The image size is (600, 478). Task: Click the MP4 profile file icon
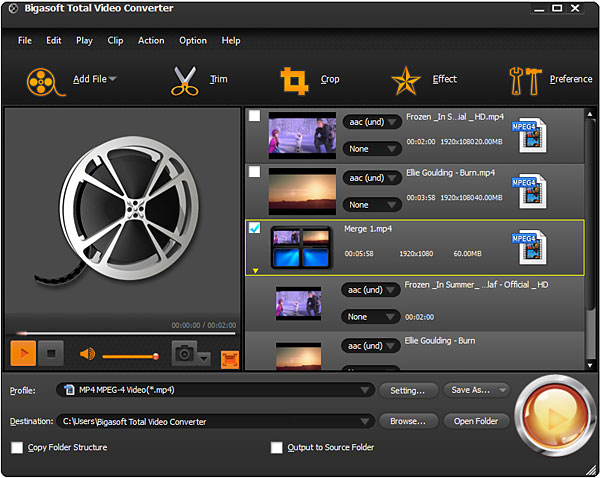coord(69,390)
